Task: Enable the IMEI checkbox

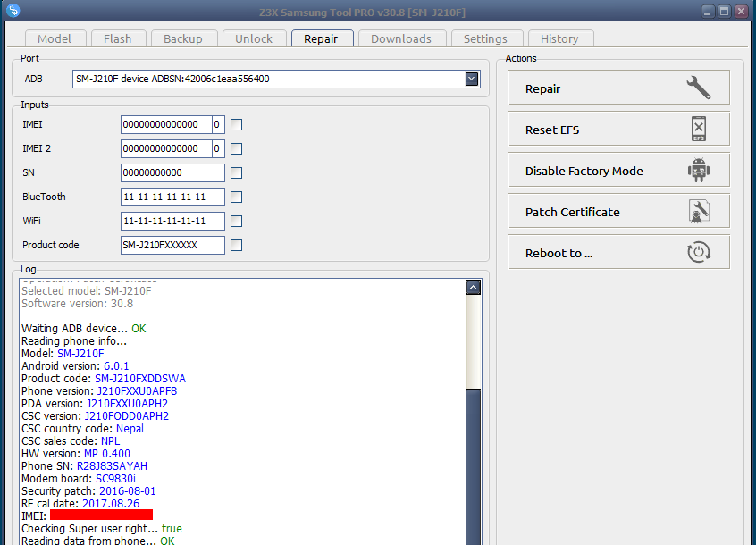Action: point(236,125)
